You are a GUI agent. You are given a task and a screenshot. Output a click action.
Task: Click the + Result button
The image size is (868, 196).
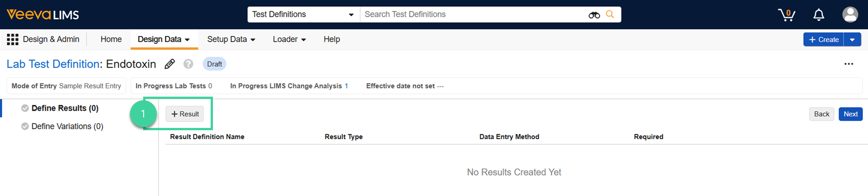pyautogui.click(x=185, y=114)
